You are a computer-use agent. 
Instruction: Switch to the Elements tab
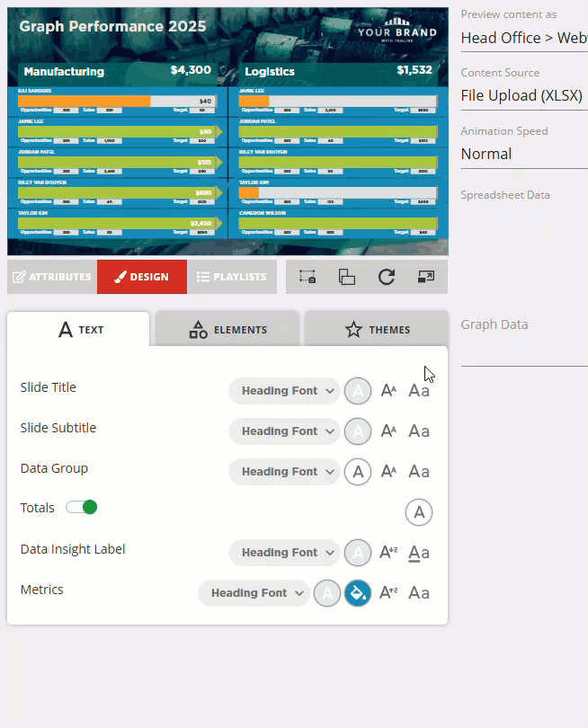coord(227,330)
